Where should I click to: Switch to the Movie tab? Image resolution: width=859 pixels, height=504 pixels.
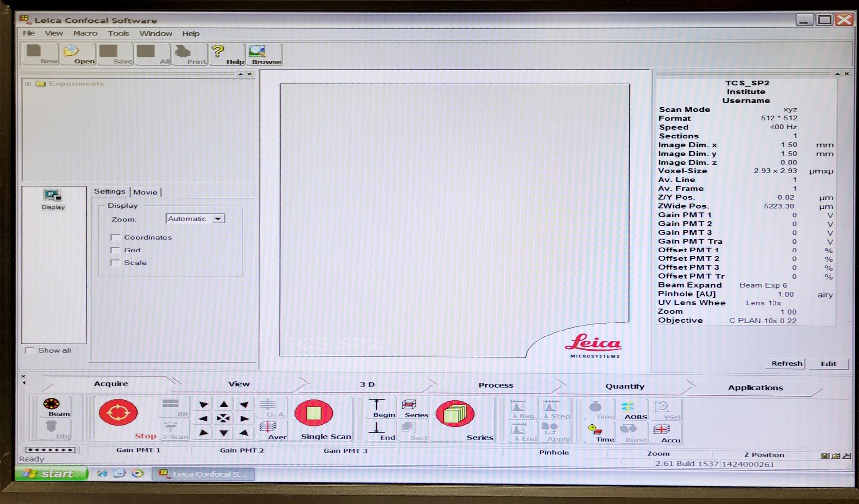tap(145, 192)
